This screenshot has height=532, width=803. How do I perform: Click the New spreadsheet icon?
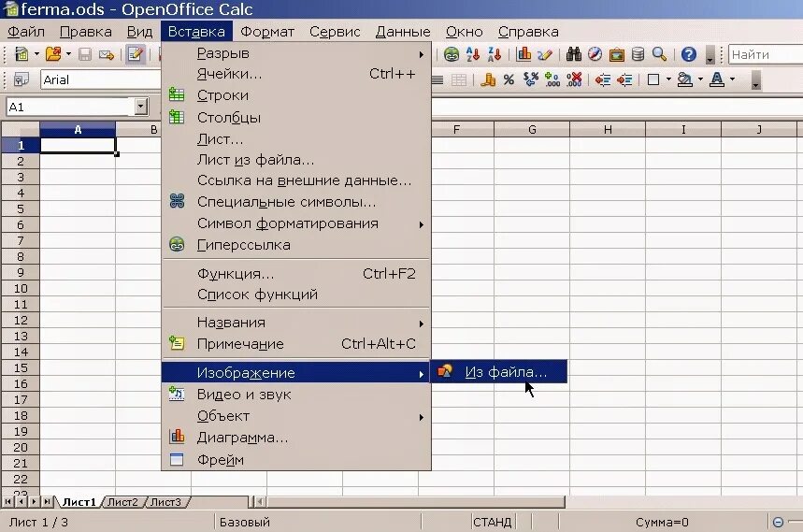coord(22,54)
